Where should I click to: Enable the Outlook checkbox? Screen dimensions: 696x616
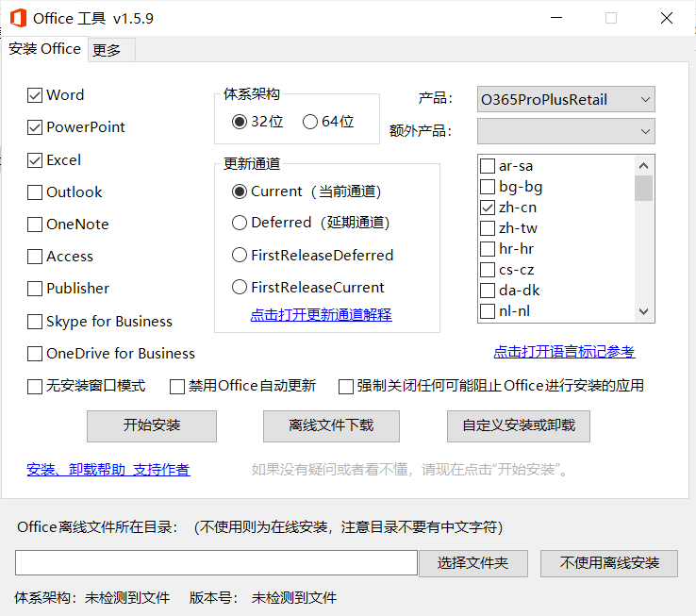[36, 192]
